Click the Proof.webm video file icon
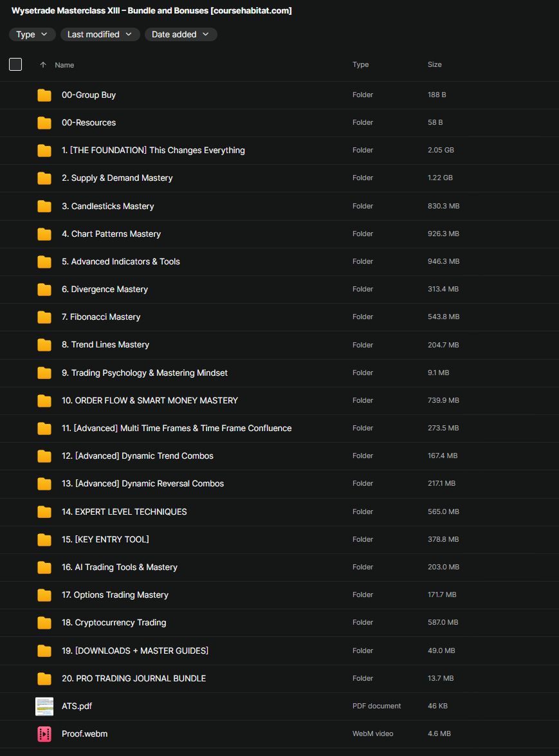This screenshot has width=559, height=756. click(x=44, y=734)
